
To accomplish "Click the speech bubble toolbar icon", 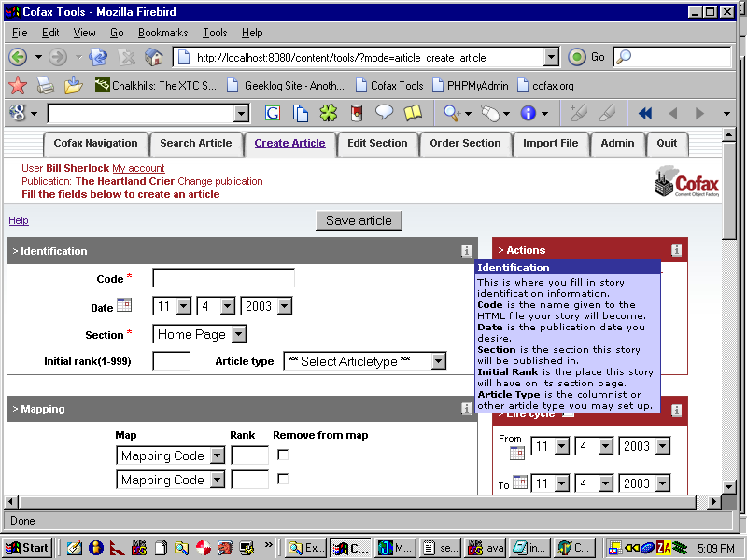I will [x=384, y=113].
